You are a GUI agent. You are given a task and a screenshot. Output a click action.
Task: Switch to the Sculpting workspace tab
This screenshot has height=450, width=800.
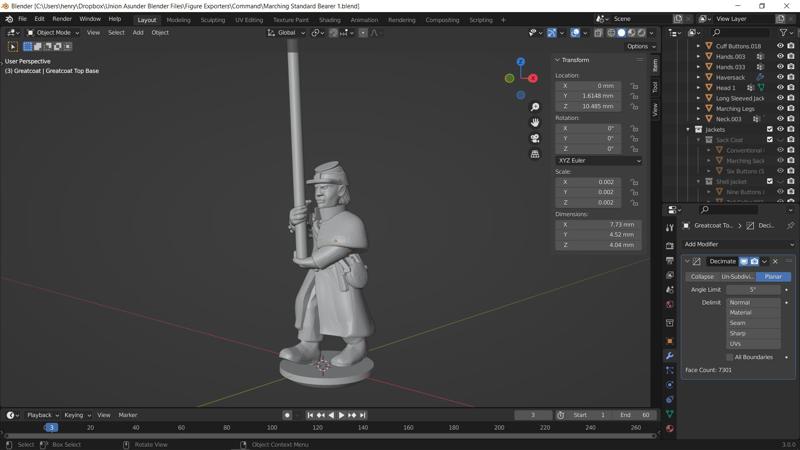click(213, 19)
